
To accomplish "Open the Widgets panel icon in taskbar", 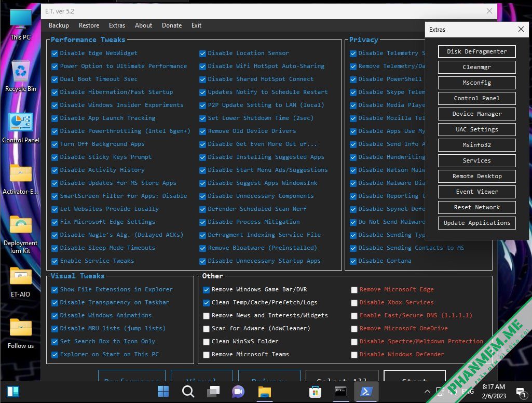I will (x=13, y=392).
